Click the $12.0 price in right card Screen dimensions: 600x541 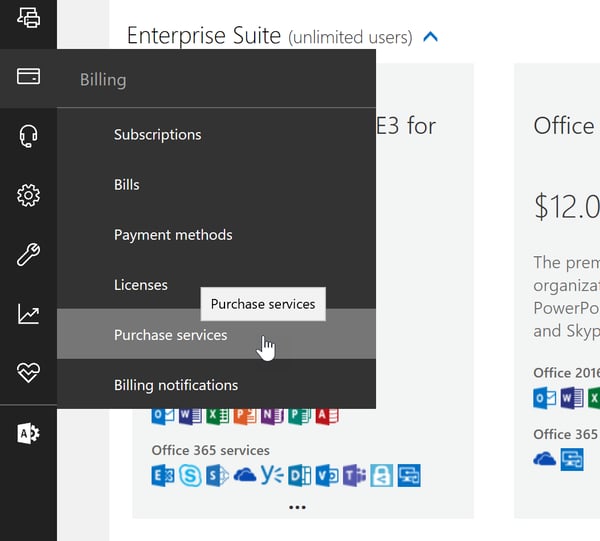coord(567,207)
